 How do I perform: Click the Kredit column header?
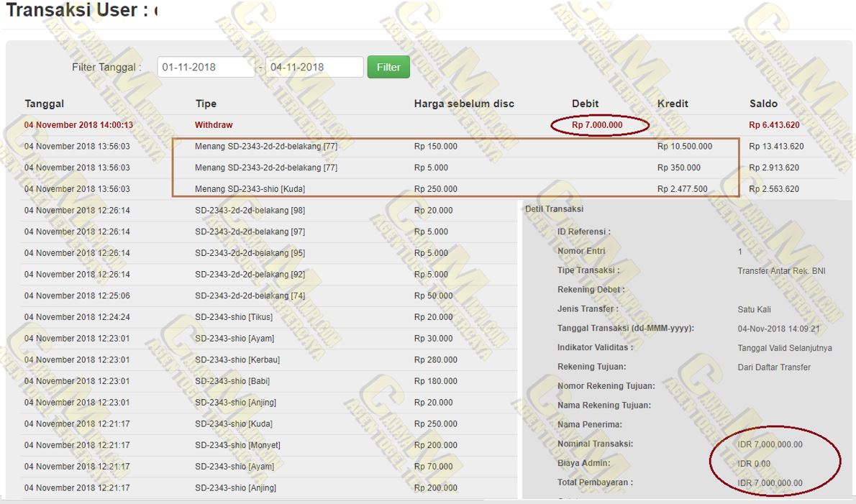click(x=673, y=104)
